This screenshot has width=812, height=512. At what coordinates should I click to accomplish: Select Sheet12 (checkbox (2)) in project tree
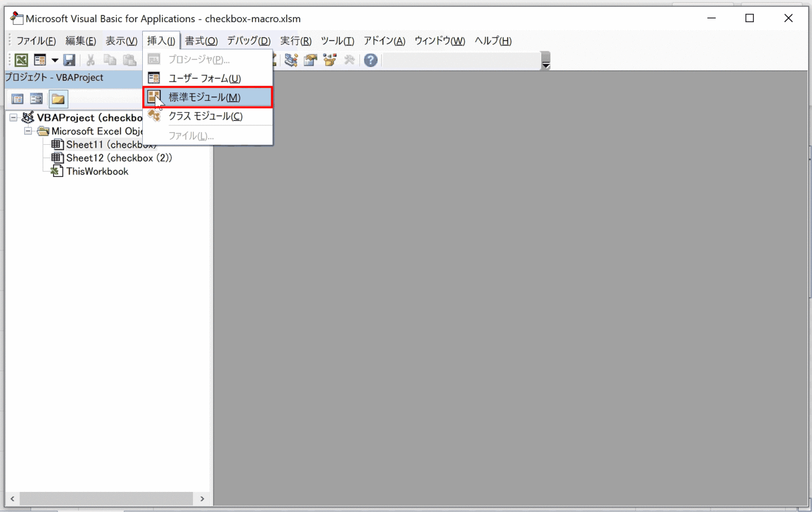pos(118,158)
